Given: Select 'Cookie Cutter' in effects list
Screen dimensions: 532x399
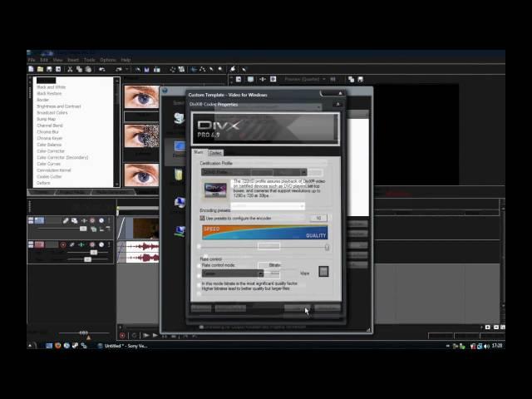Looking at the screenshot, I should pos(49,177).
